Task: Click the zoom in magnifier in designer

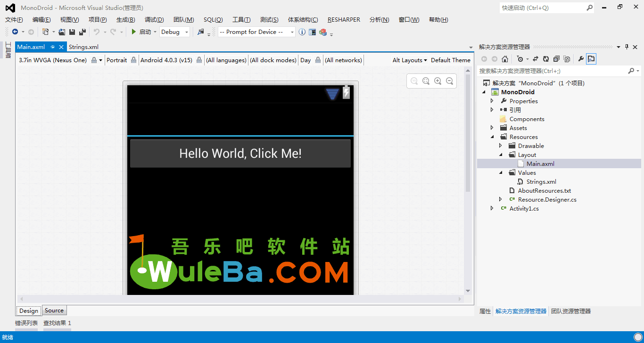Action: pyautogui.click(x=438, y=81)
